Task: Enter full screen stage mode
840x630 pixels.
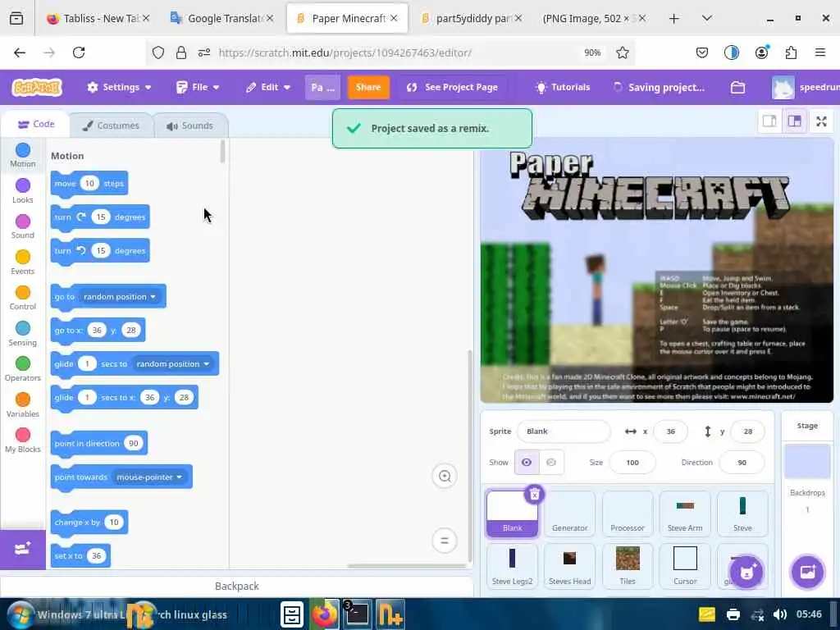Action: click(x=821, y=121)
